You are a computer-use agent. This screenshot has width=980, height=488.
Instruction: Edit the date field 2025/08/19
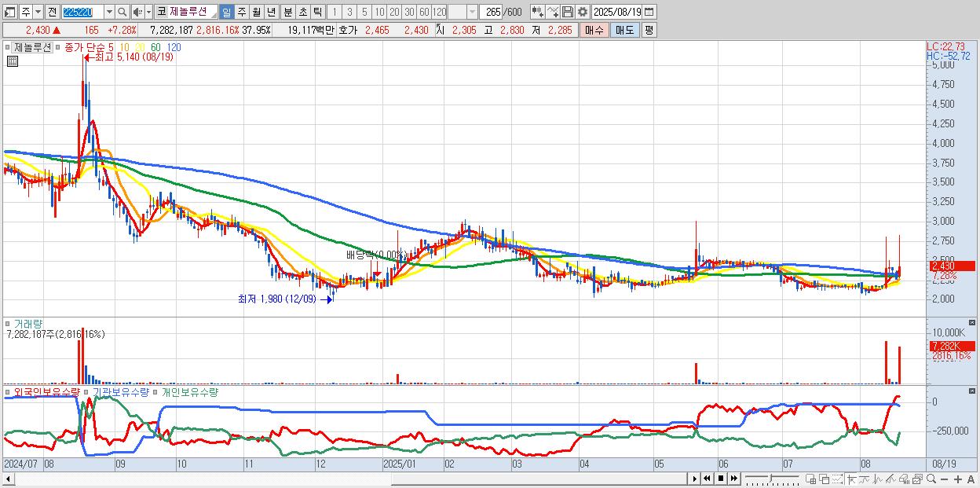(617, 12)
